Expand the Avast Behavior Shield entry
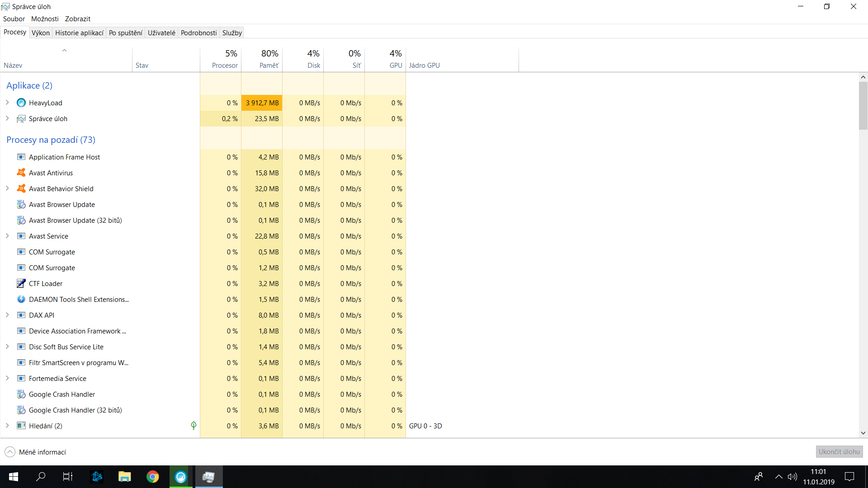 click(x=7, y=189)
